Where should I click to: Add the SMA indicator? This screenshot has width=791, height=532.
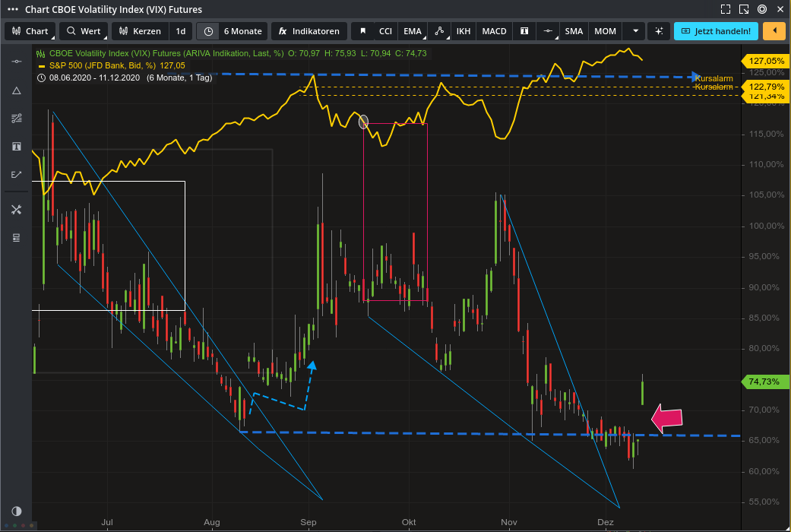(x=574, y=31)
